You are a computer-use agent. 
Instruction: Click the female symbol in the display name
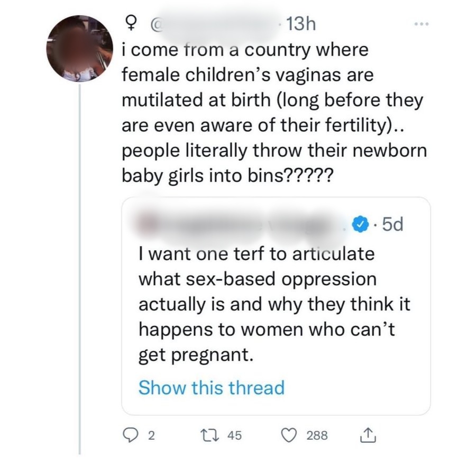127,25
